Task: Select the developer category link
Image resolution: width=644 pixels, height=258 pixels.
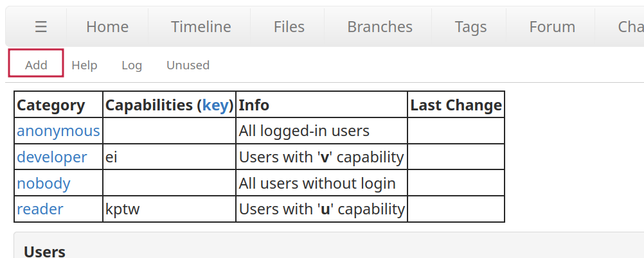Action: pos(51,157)
